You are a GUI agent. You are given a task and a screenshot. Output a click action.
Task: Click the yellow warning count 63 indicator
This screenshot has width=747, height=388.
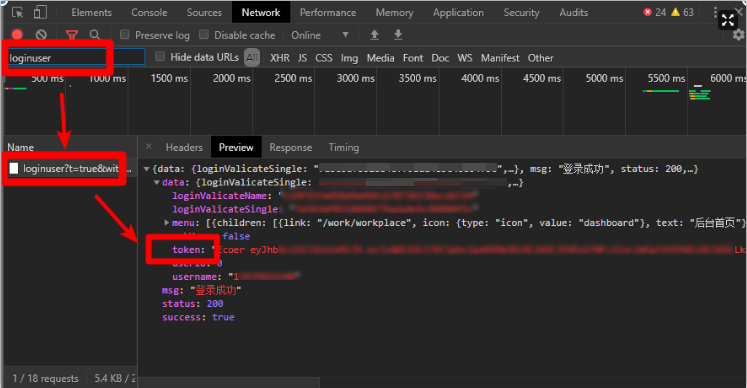[682, 12]
